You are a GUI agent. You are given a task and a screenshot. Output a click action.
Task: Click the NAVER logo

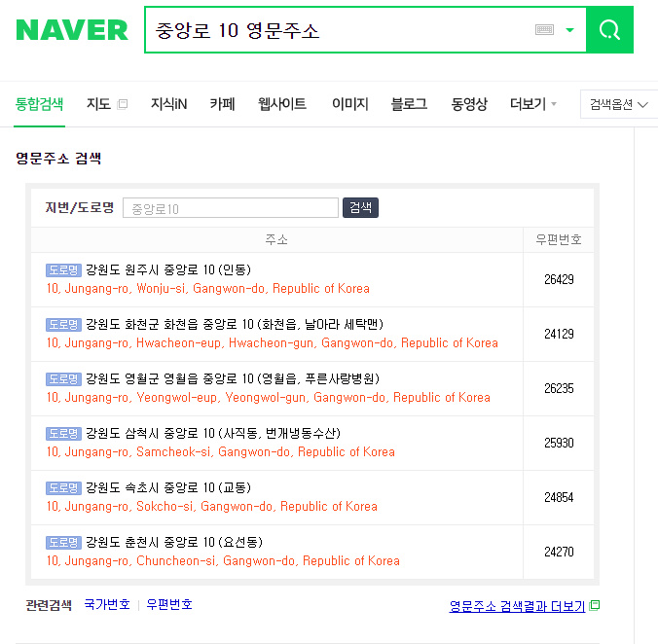pyautogui.click(x=72, y=30)
